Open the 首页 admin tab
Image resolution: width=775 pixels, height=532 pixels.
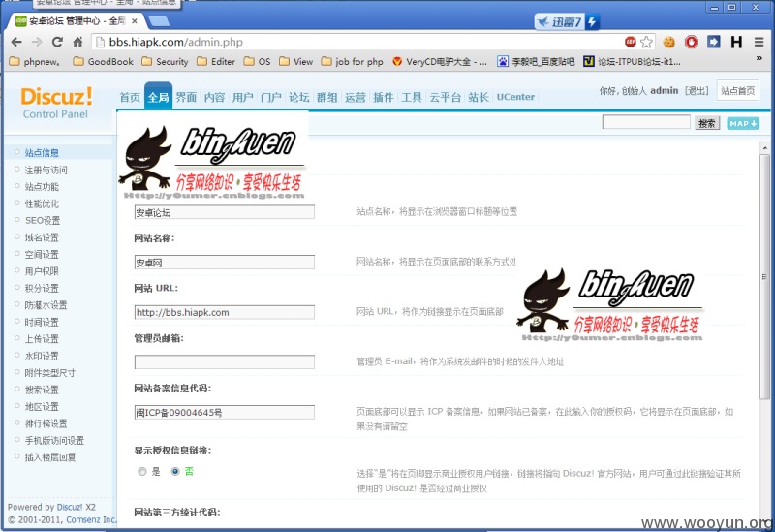pyautogui.click(x=131, y=98)
